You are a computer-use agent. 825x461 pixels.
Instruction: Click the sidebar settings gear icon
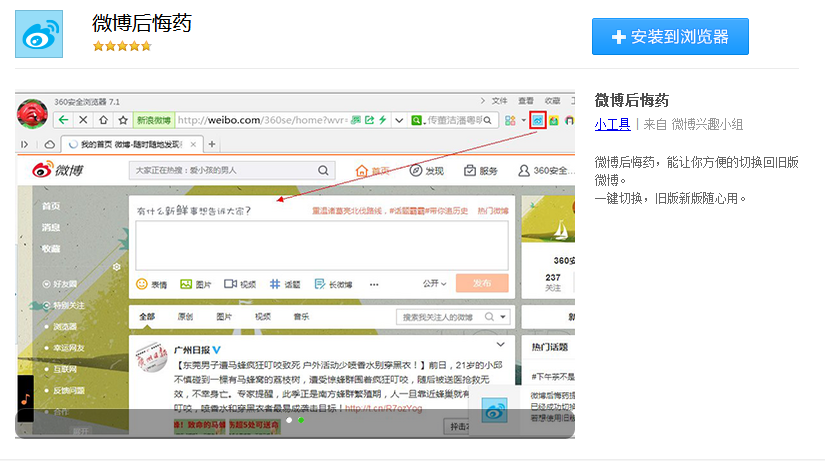coord(117,267)
